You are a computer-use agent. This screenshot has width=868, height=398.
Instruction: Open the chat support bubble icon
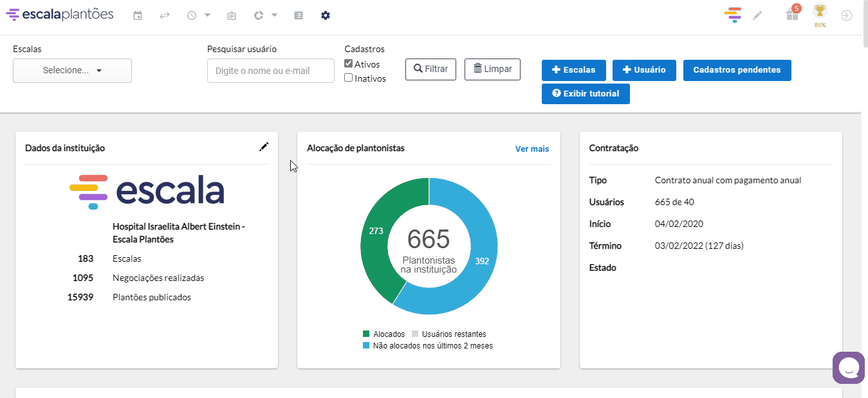tap(849, 368)
